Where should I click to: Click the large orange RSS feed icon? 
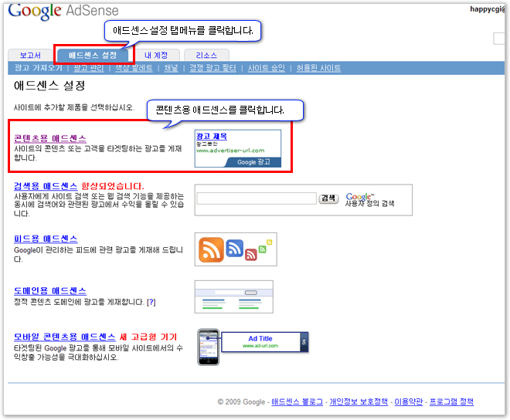tap(212, 249)
